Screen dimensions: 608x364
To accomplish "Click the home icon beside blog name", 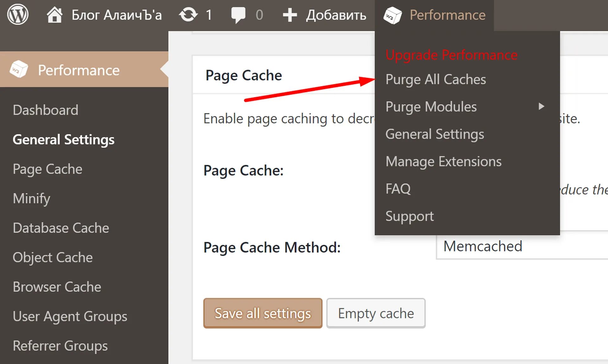I will pyautogui.click(x=54, y=15).
